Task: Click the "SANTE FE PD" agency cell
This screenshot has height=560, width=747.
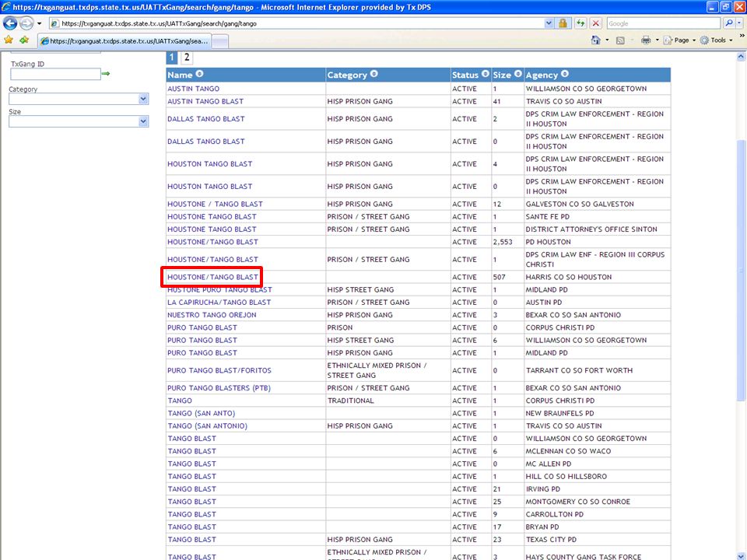Action: 547,217
